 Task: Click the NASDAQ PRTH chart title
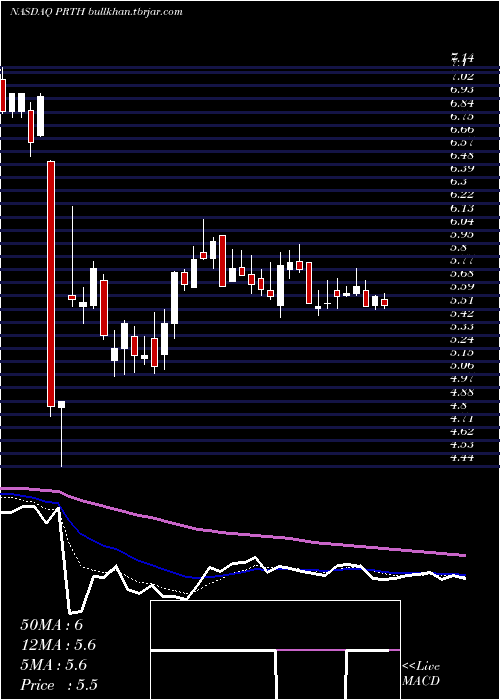pyautogui.click(x=96, y=12)
